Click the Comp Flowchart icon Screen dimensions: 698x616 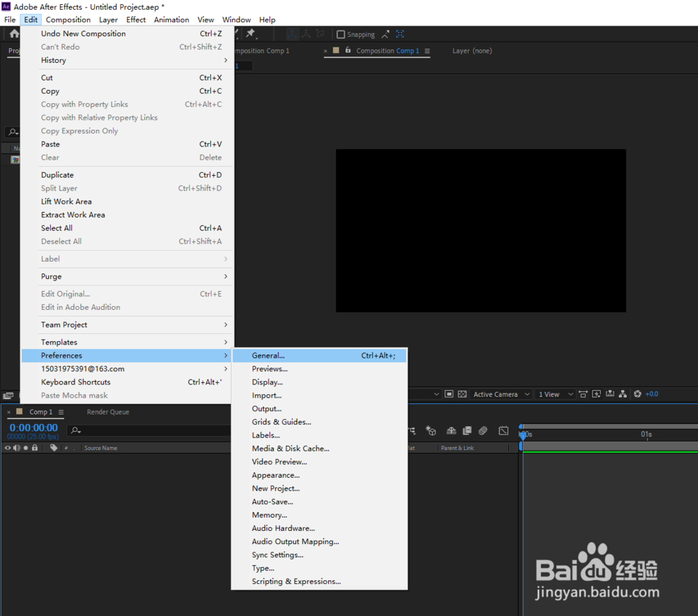tap(623, 394)
